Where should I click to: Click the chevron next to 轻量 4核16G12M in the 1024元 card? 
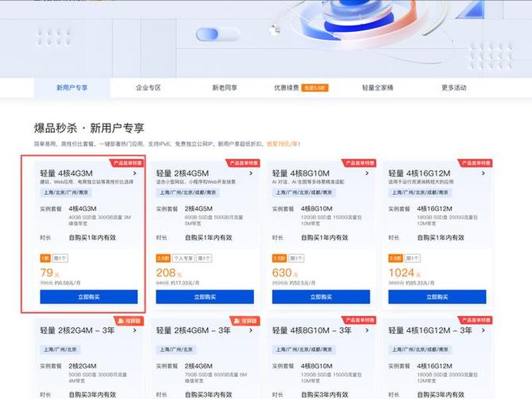tap(483, 174)
